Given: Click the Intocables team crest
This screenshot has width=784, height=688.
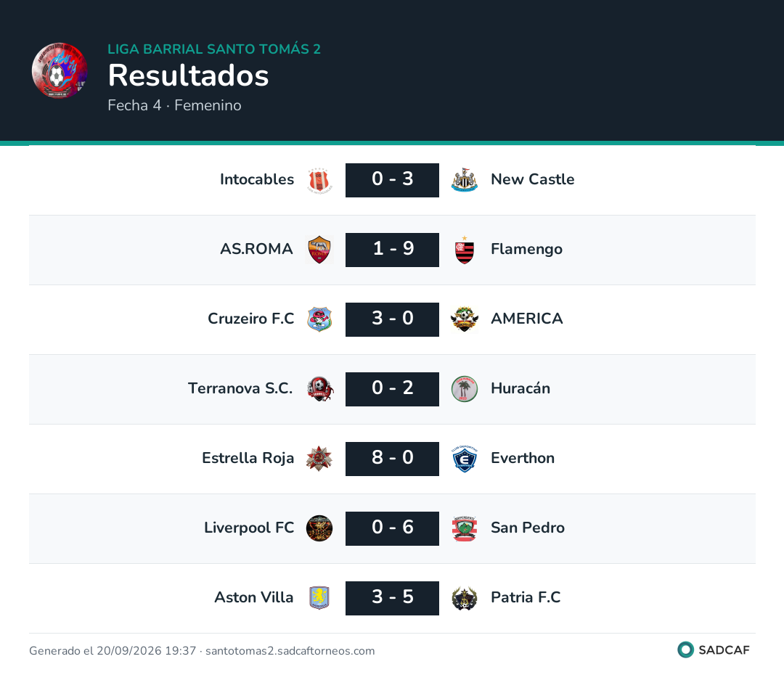Looking at the screenshot, I should click(319, 181).
